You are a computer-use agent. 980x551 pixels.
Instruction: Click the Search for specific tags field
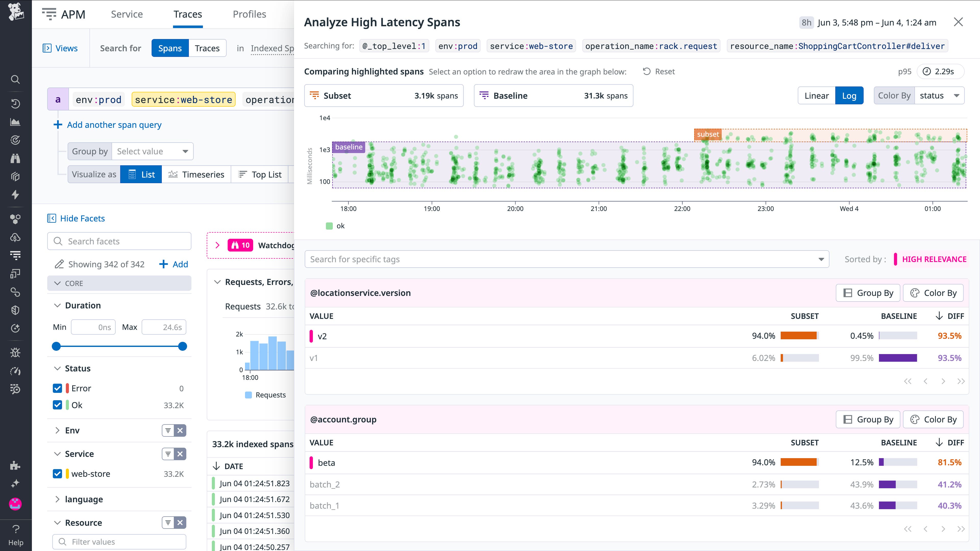point(563,259)
